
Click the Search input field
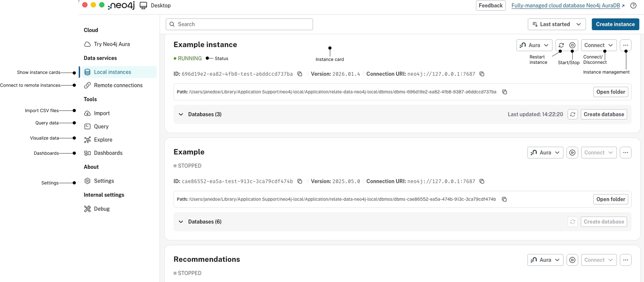coord(239,24)
